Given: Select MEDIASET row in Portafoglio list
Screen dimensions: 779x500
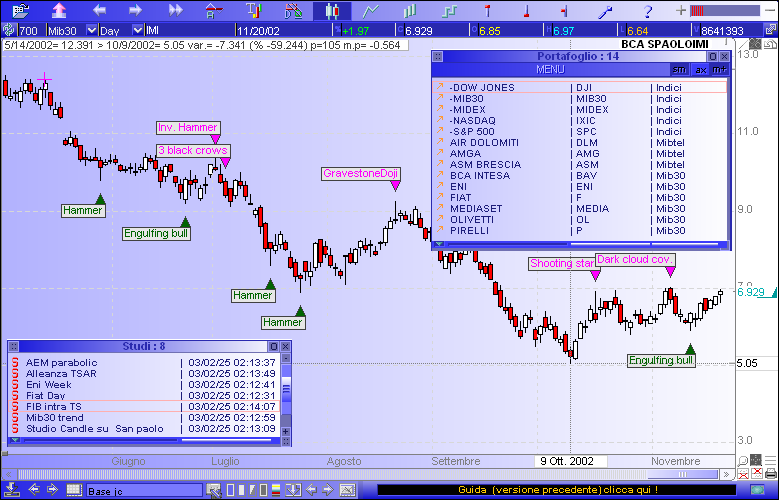Looking at the screenshot, I should pos(580,208).
